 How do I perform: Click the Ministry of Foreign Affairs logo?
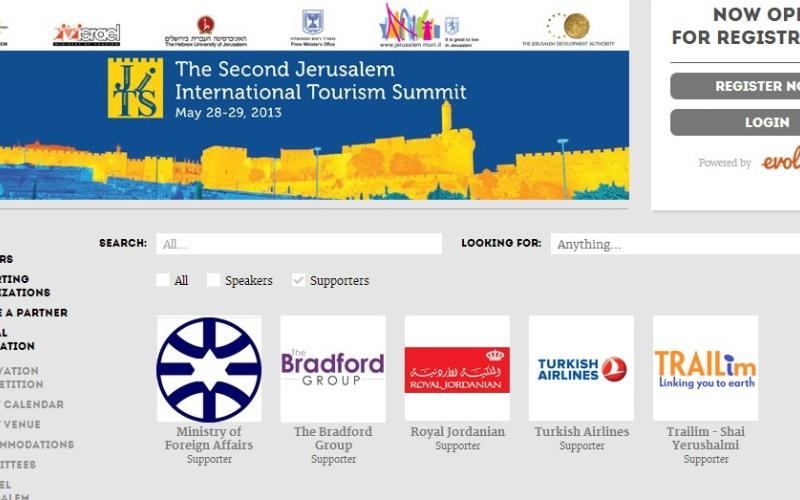click(209, 369)
